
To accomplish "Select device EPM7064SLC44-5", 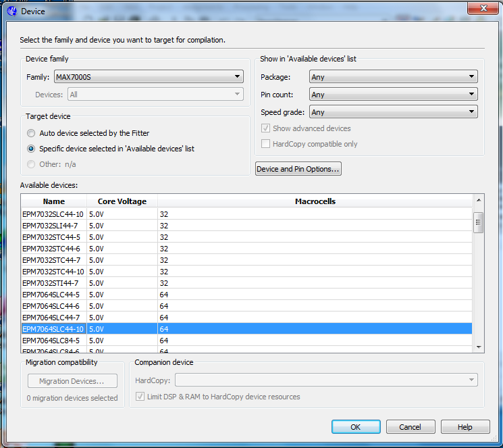I will coord(246,295).
